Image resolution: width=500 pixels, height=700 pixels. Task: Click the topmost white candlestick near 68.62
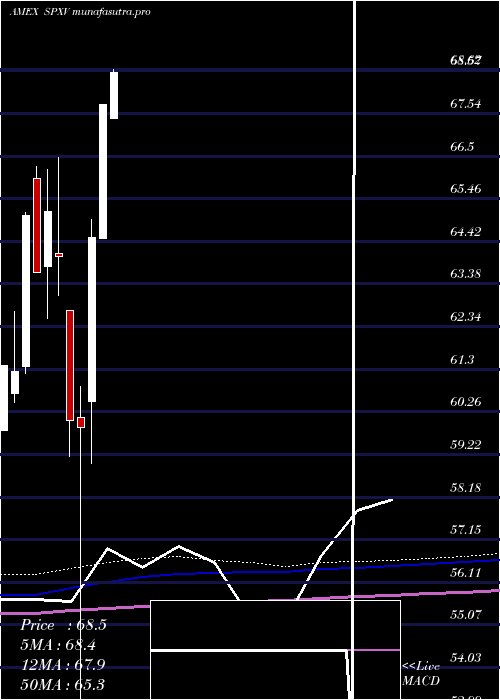click(x=114, y=94)
